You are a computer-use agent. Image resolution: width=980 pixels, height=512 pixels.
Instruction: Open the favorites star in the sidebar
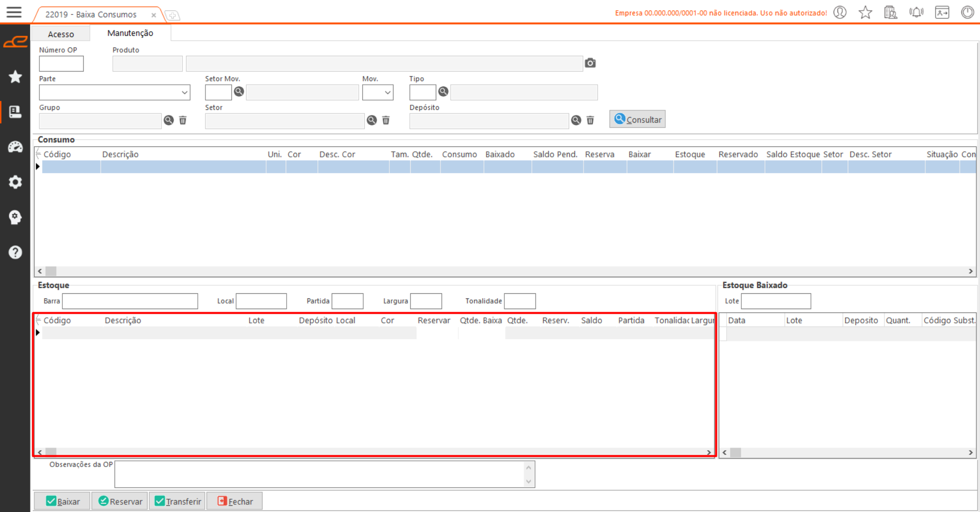[x=15, y=77]
